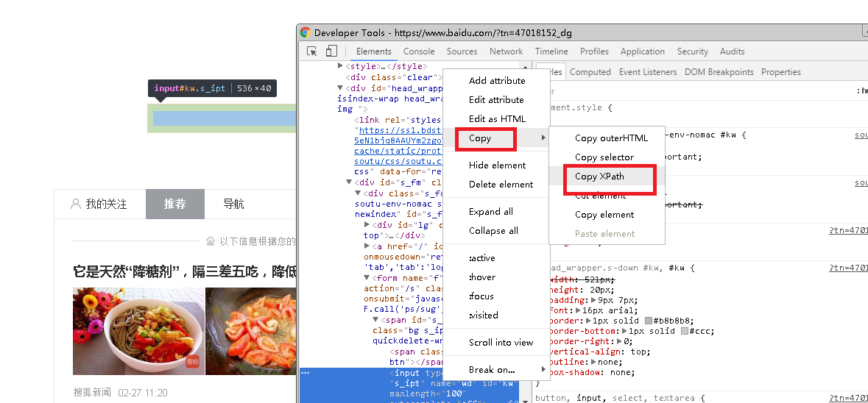Expand the outline none property
Image resolution: width=868 pixels, height=403 pixels.
click(x=594, y=362)
